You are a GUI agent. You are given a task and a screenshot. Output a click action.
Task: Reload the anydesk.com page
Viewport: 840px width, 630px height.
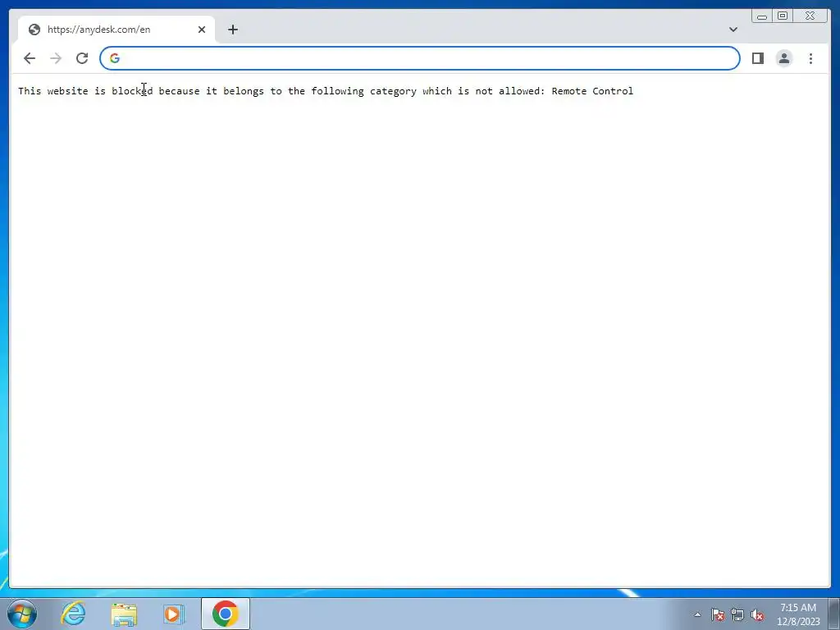click(x=82, y=58)
